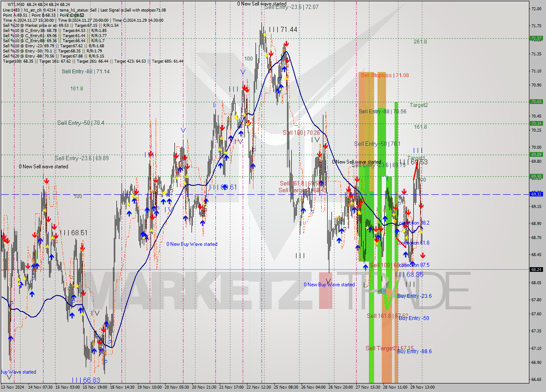The image size is (546, 392).
Task: Click the 70.00 value on price scale
Action: point(536,147)
